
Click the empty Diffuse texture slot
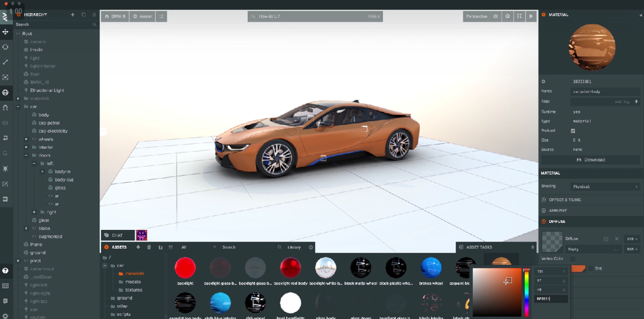click(x=552, y=242)
